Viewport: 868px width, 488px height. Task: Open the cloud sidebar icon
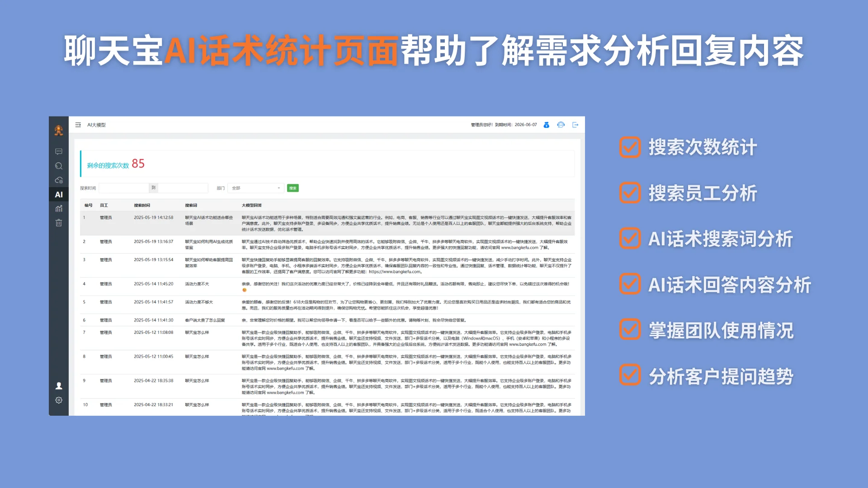pyautogui.click(x=59, y=180)
